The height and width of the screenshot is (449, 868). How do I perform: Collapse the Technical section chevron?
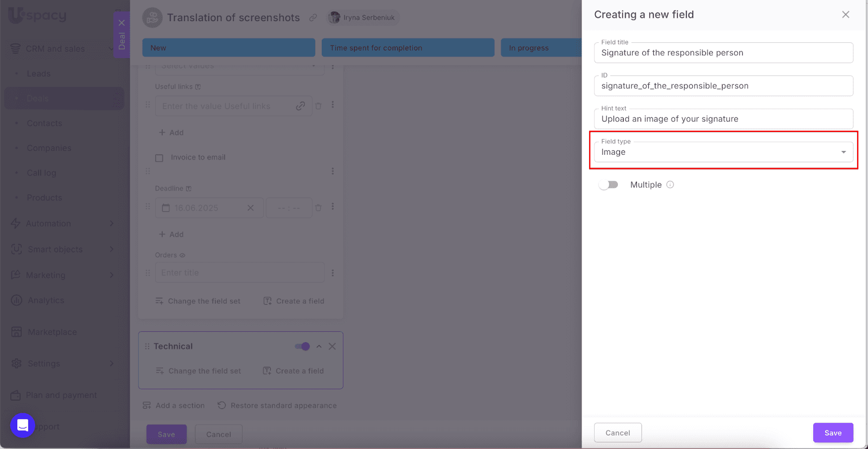point(319,346)
